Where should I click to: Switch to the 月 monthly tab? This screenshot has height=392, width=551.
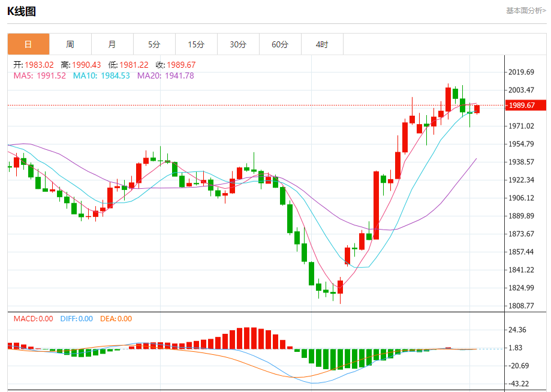tap(112, 44)
